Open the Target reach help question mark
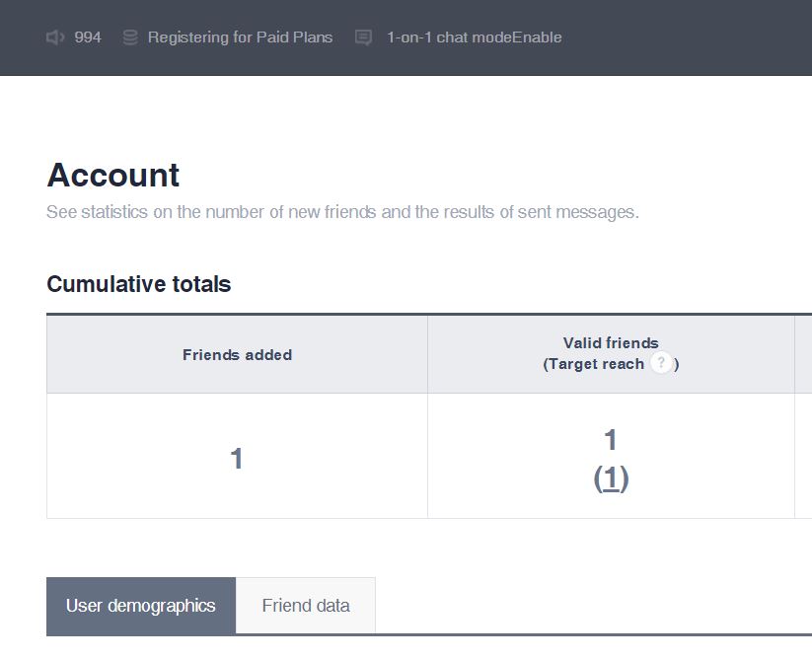812x660 pixels. 661,364
